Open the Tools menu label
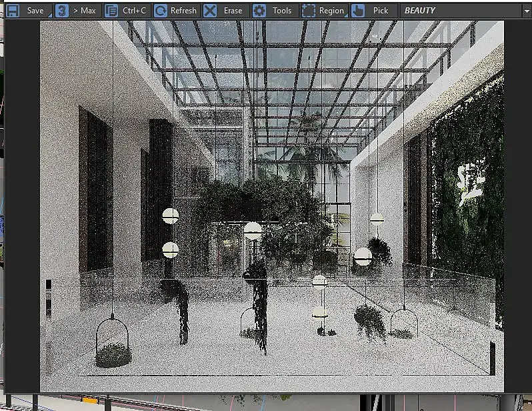Viewport: 532px width, 411px height. pos(282,11)
